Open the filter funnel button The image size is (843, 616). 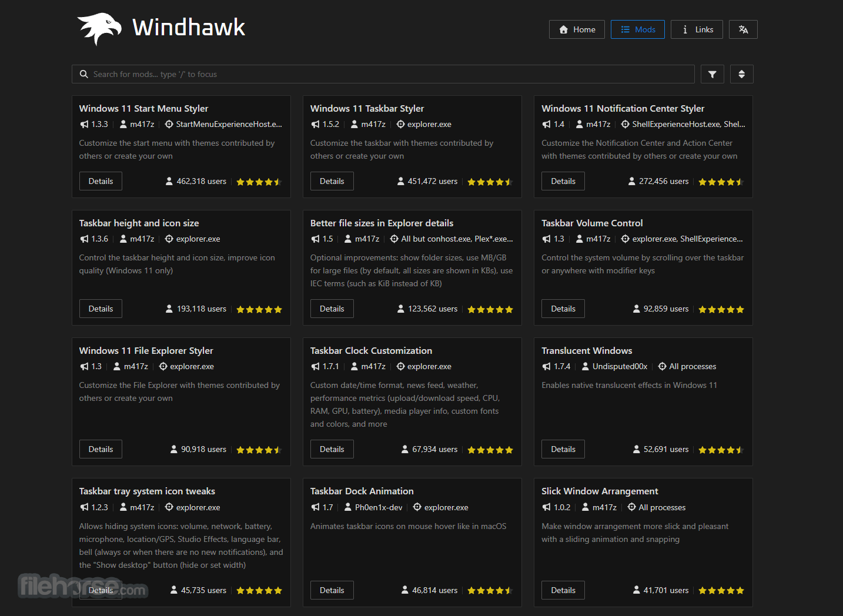click(712, 74)
